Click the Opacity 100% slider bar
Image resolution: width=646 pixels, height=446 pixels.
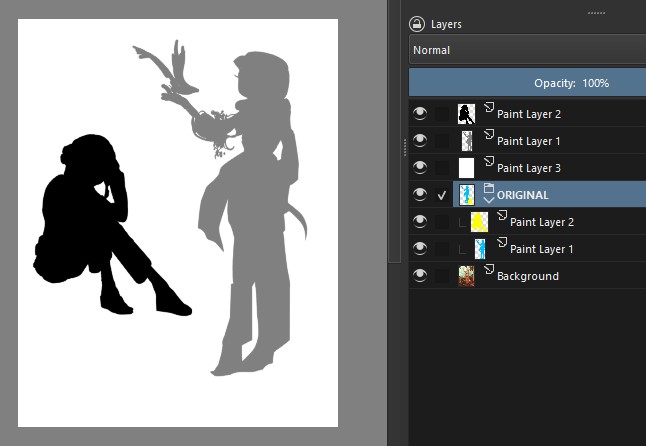(x=527, y=82)
